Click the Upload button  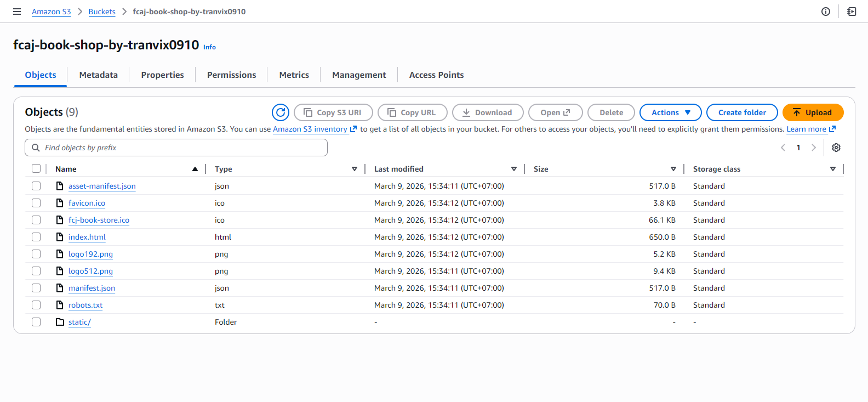(813, 112)
